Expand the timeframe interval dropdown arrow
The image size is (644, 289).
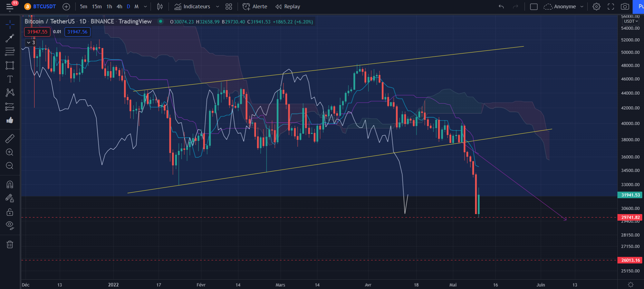[x=145, y=7]
